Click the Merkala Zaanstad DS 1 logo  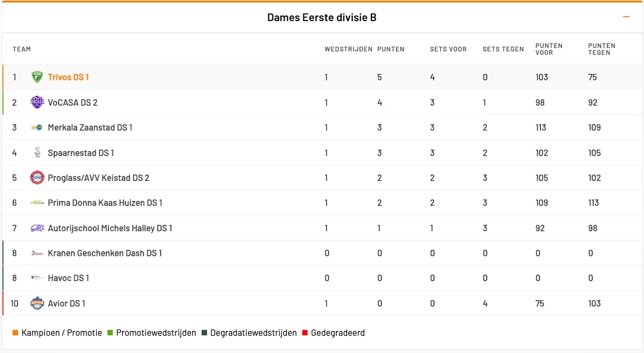click(37, 127)
